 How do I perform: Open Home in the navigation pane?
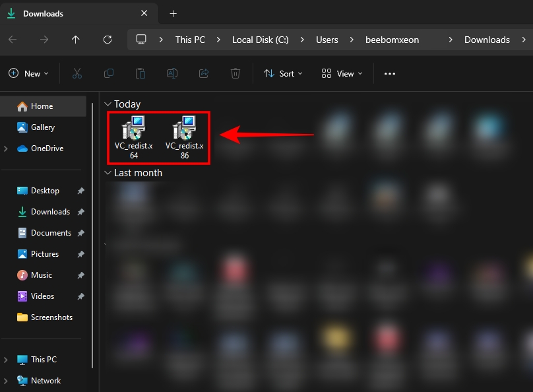[x=43, y=106]
